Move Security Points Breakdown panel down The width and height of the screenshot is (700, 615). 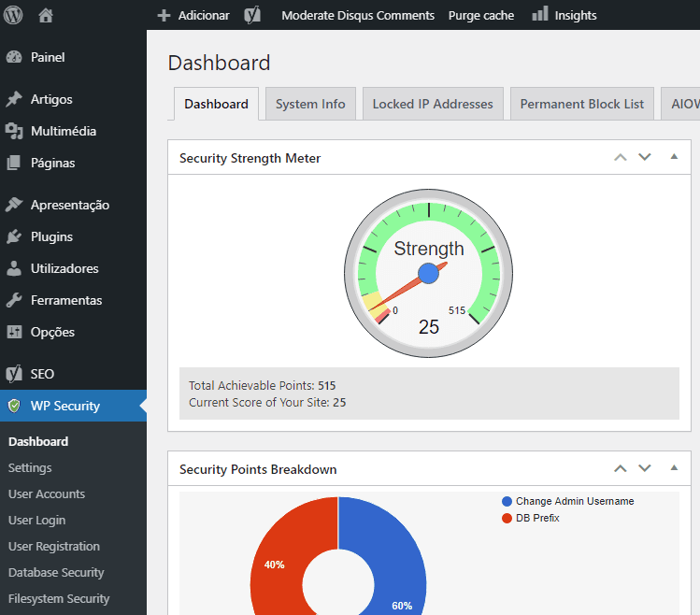pos(644,468)
